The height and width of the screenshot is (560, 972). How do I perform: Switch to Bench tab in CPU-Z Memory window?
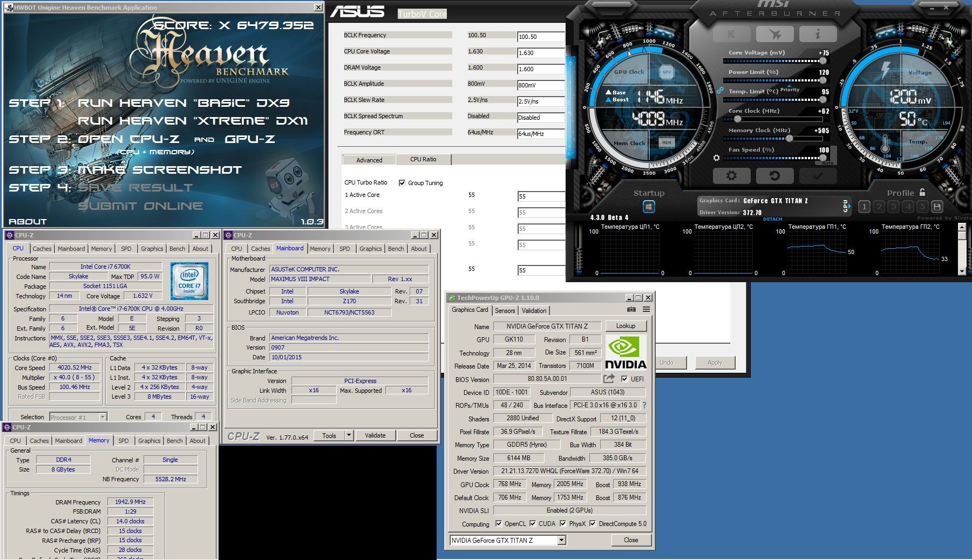click(175, 441)
